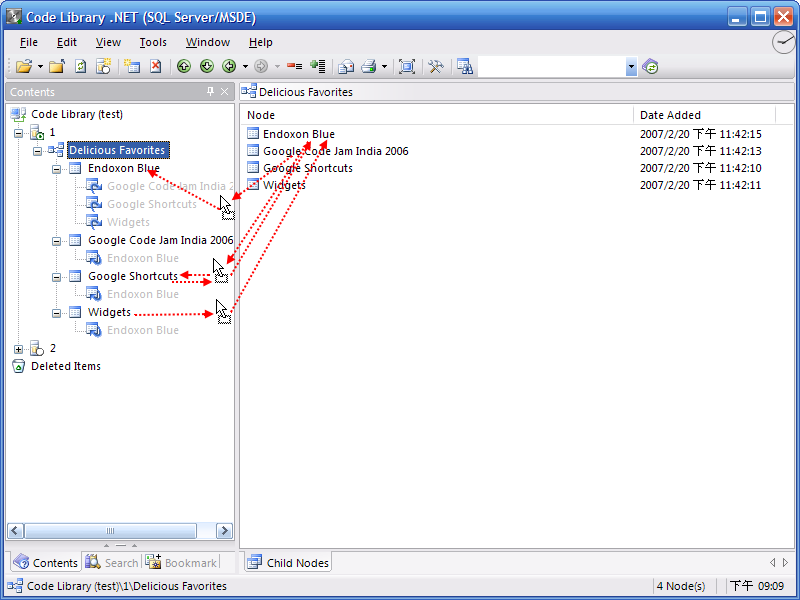Collapse the Google Shortcuts tree branch
The width and height of the screenshot is (800, 600).
point(57,278)
